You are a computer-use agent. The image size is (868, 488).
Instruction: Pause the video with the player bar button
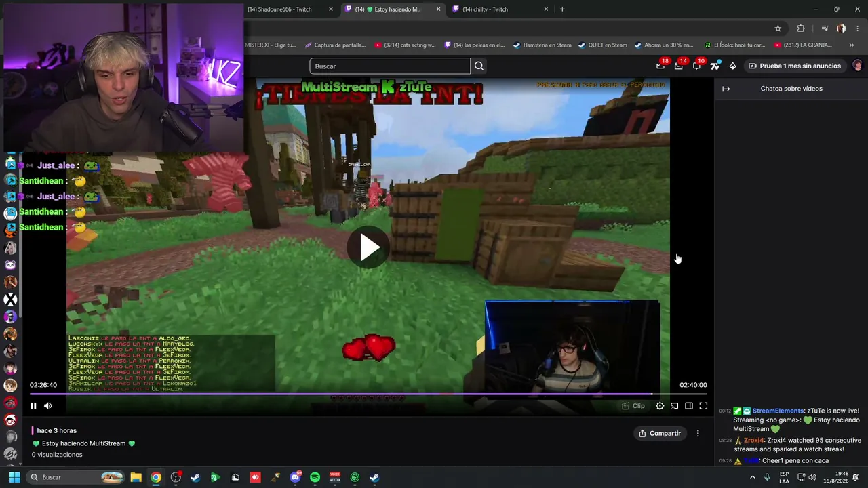(33, 406)
